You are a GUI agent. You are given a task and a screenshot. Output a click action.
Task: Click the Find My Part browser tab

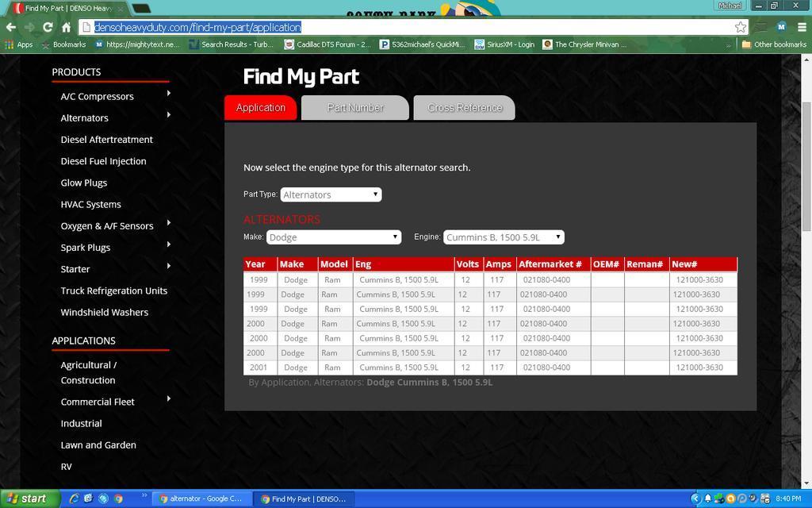pos(70,8)
